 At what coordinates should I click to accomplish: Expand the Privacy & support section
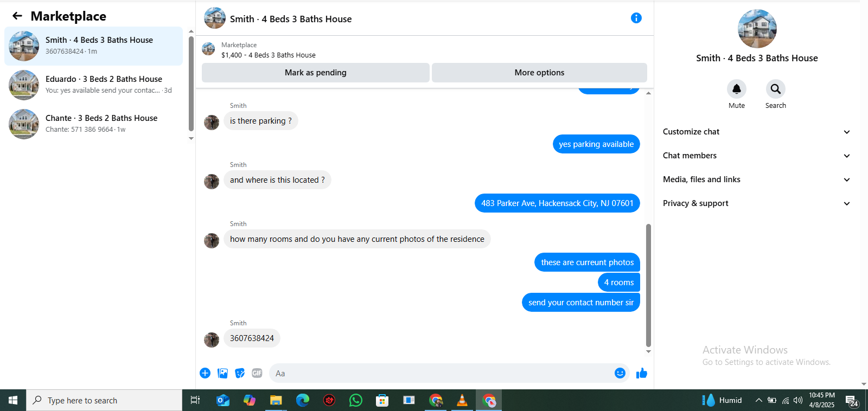tap(756, 203)
